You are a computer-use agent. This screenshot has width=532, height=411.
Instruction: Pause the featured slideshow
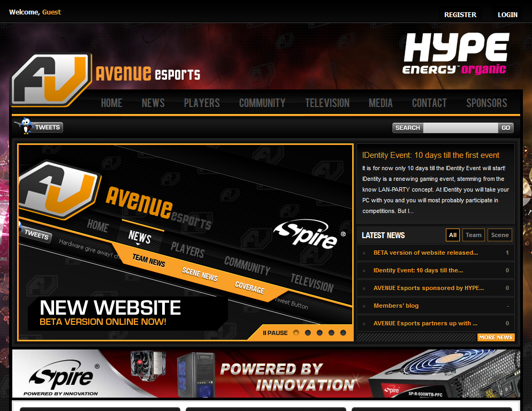click(x=275, y=333)
